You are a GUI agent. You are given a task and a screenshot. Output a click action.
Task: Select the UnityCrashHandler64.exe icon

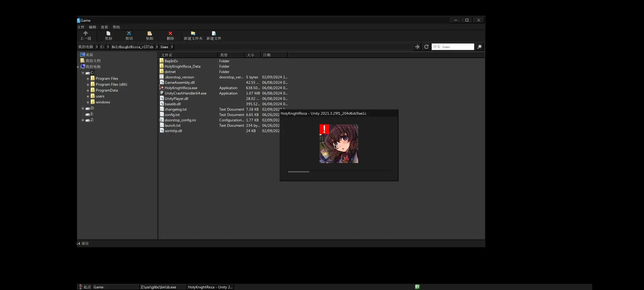click(162, 93)
